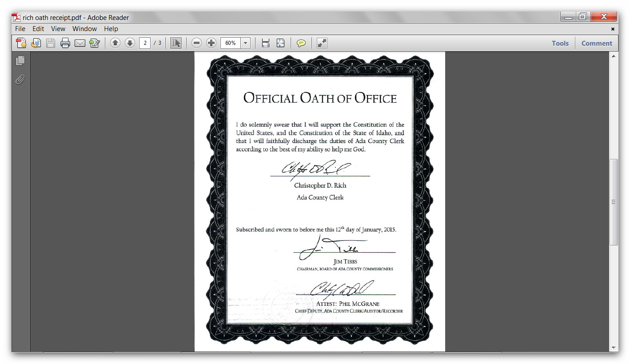Open the File menu

pos(20,29)
